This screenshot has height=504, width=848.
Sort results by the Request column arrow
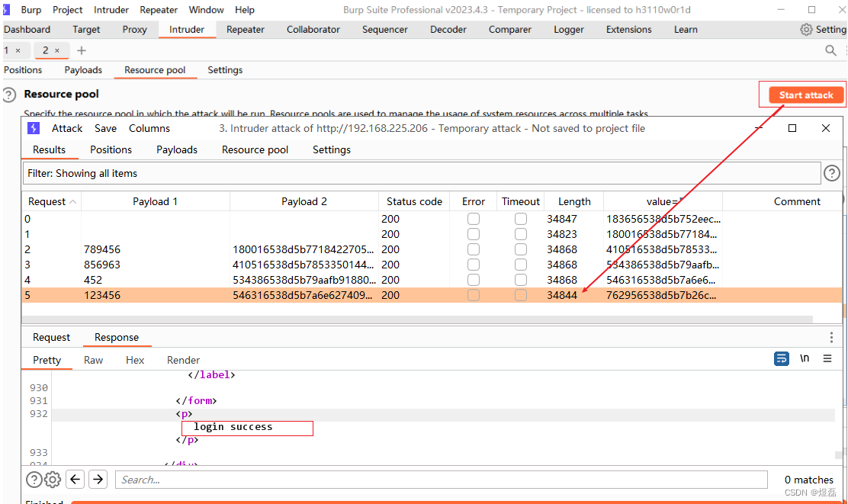(x=73, y=202)
